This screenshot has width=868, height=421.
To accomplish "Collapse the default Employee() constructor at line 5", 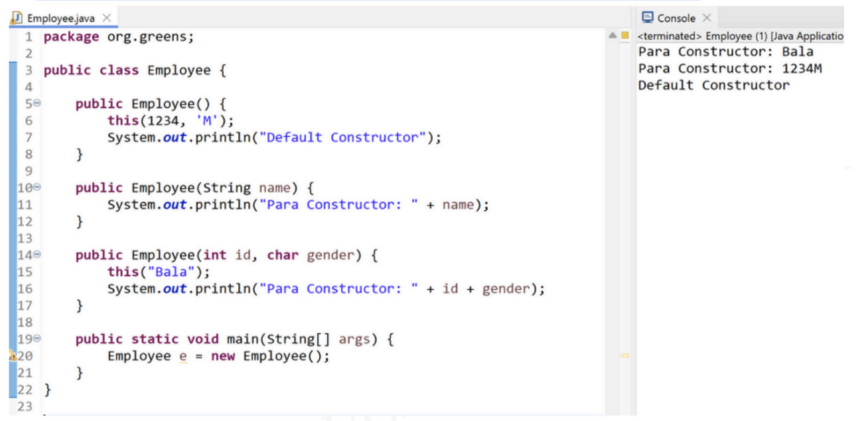I will [x=37, y=104].
